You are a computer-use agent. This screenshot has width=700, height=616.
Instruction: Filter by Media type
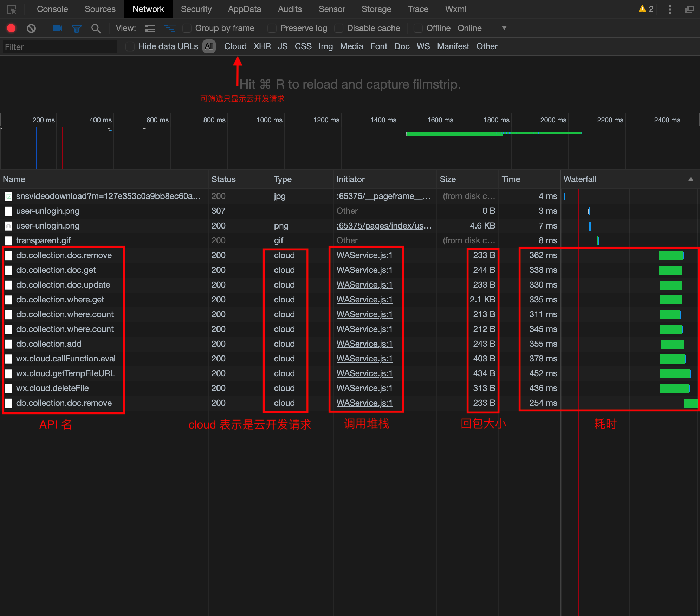[x=351, y=46]
